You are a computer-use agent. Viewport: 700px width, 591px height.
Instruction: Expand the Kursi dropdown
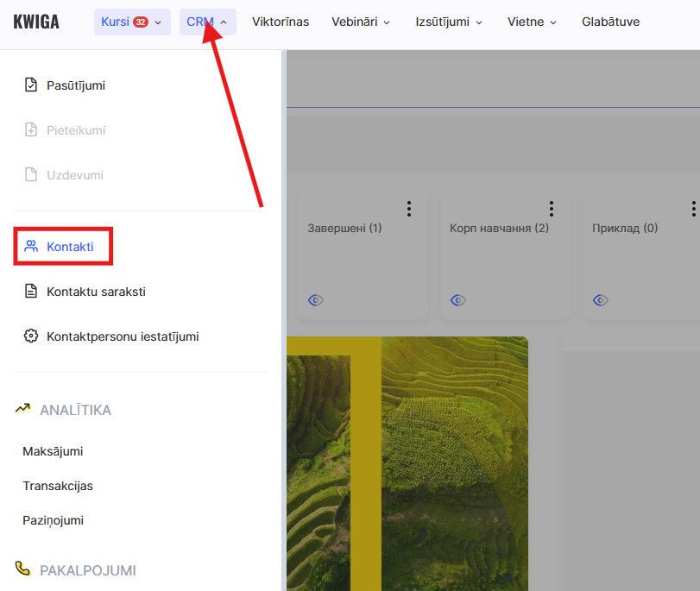point(132,22)
